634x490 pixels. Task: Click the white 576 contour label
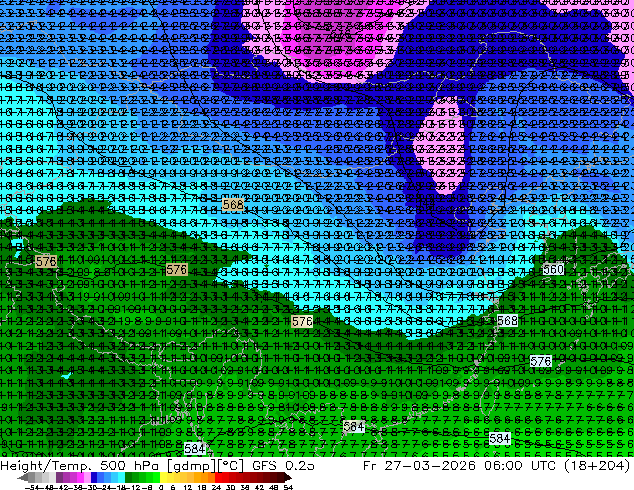[x=541, y=361]
